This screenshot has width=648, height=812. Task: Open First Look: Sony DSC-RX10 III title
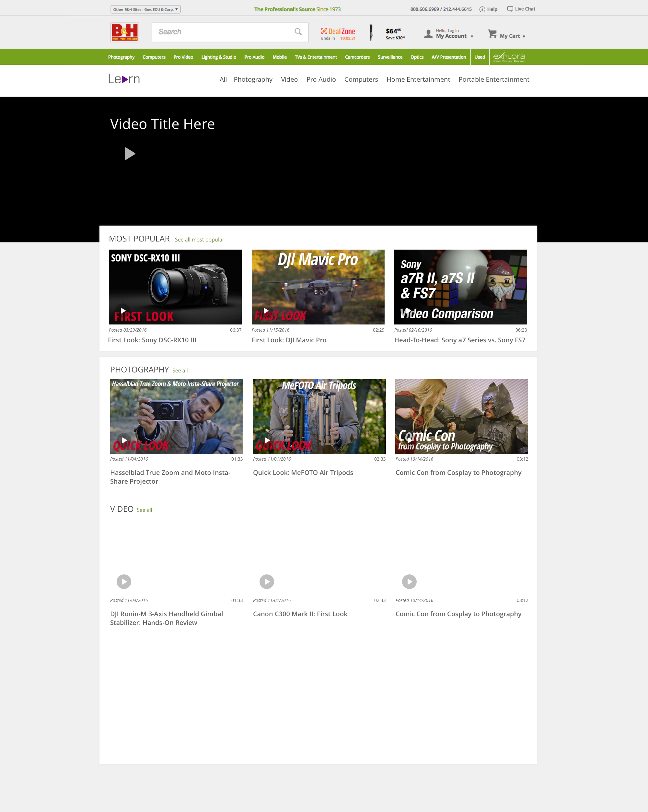152,340
